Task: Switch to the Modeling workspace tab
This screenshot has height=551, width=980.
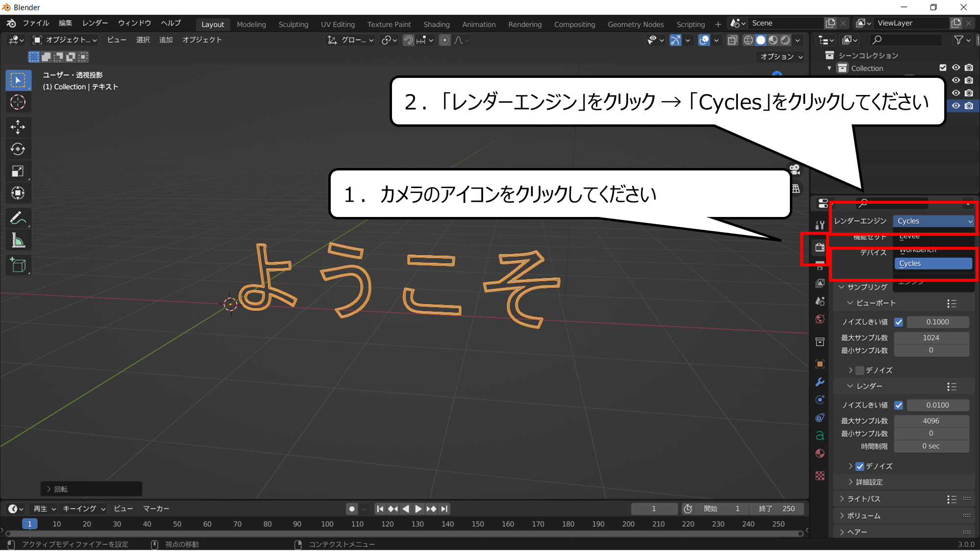Action: [251, 24]
